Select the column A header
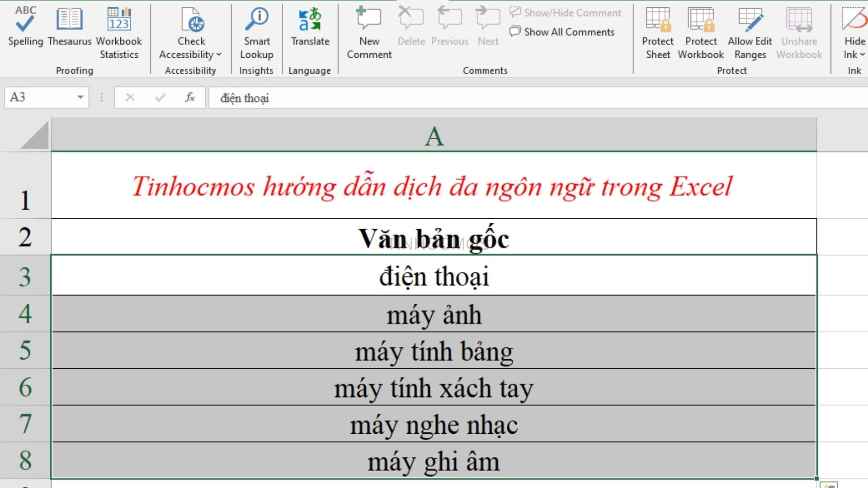 tap(434, 136)
